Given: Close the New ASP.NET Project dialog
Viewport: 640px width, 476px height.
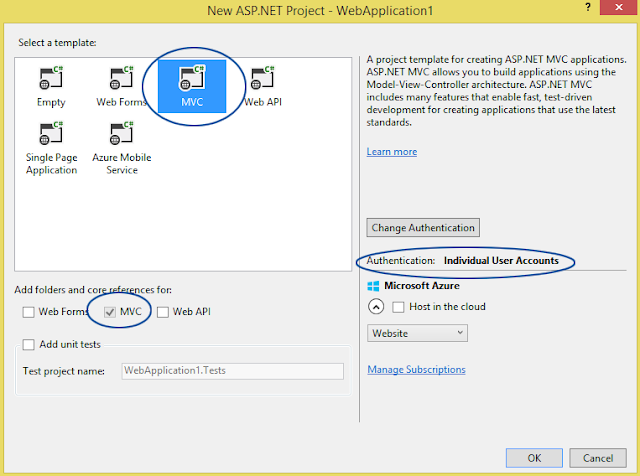Looking at the screenshot, I should (x=619, y=7).
